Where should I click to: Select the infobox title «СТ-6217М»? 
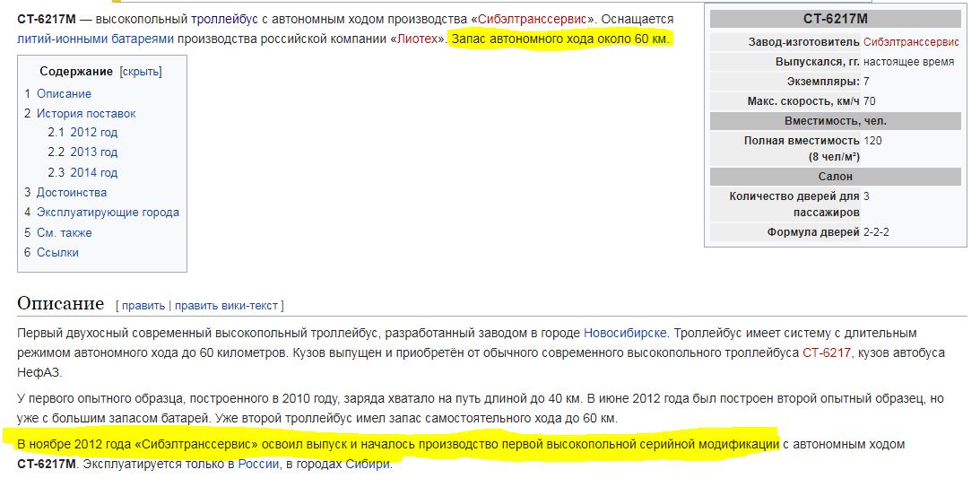(x=836, y=20)
